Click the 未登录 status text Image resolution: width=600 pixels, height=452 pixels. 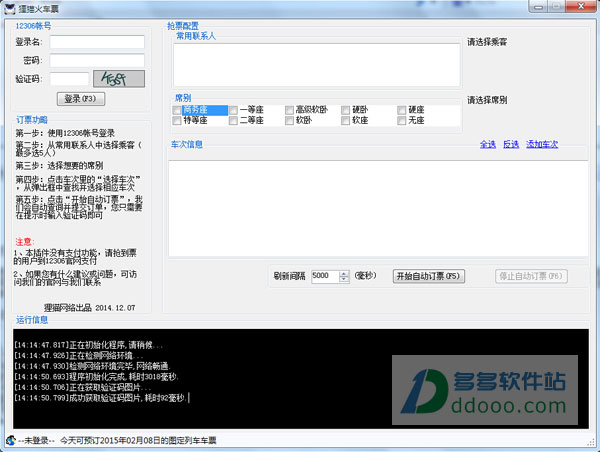(36, 441)
